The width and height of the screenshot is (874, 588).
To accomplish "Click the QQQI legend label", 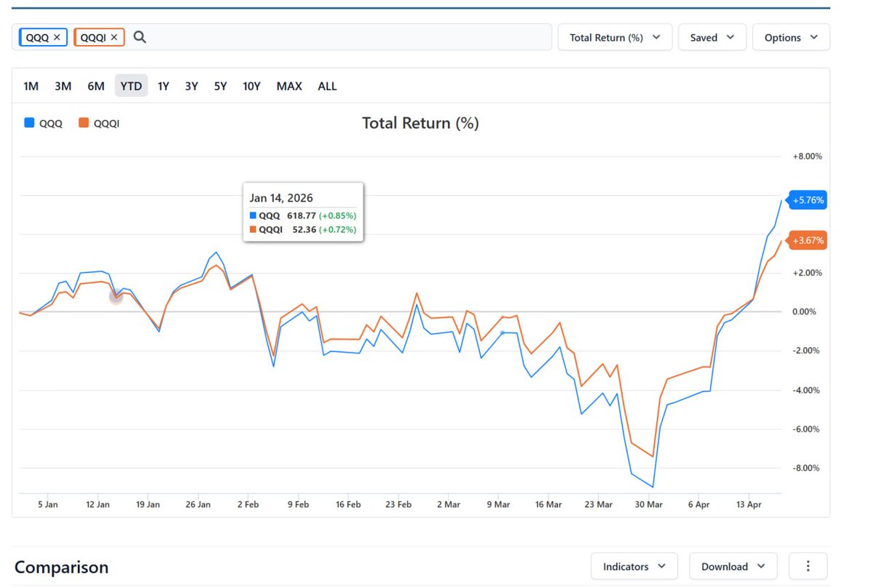I will point(106,124).
